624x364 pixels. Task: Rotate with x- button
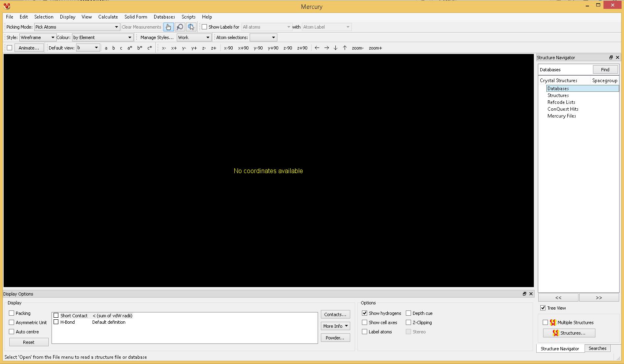[x=164, y=48]
